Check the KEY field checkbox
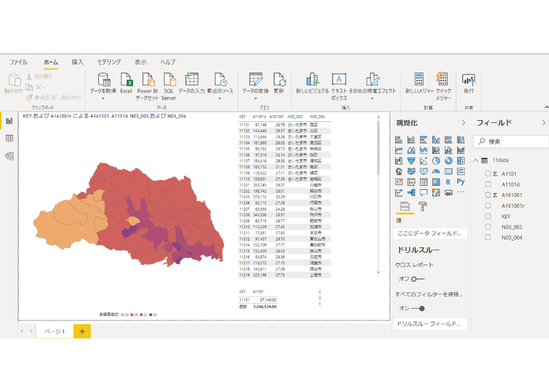This screenshot has width=549, height=392. pos(488,216)
